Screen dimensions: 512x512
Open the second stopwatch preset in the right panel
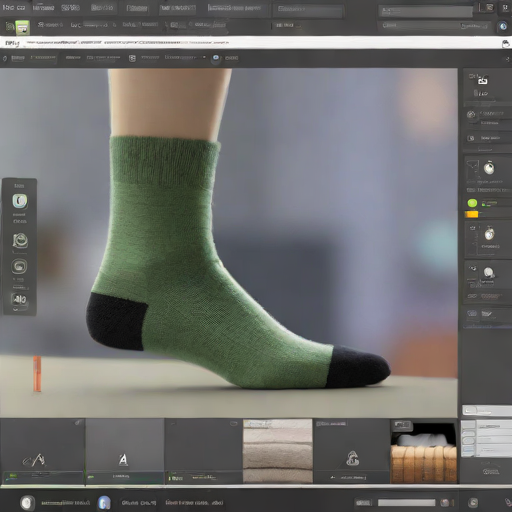(x=489, y=233)
